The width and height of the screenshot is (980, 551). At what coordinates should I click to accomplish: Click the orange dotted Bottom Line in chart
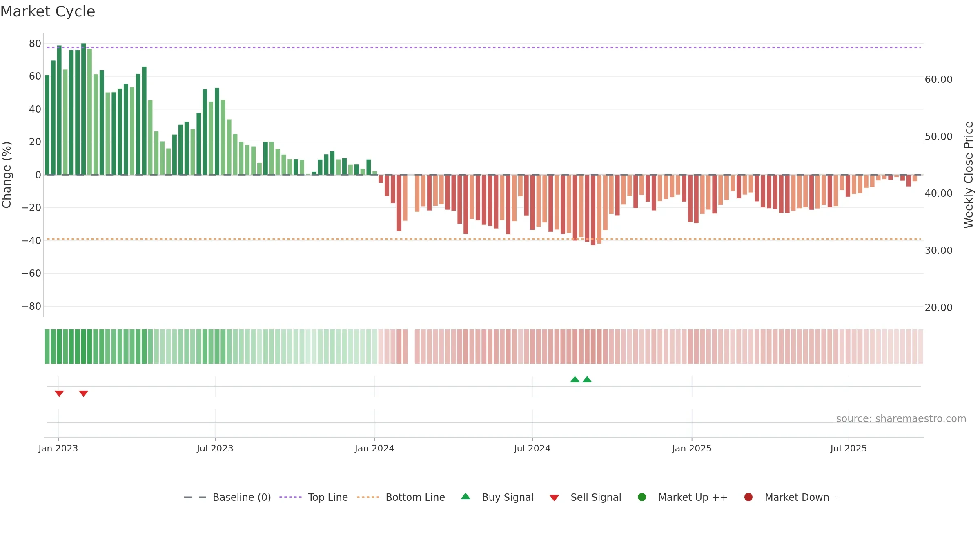tap(484, 239)
